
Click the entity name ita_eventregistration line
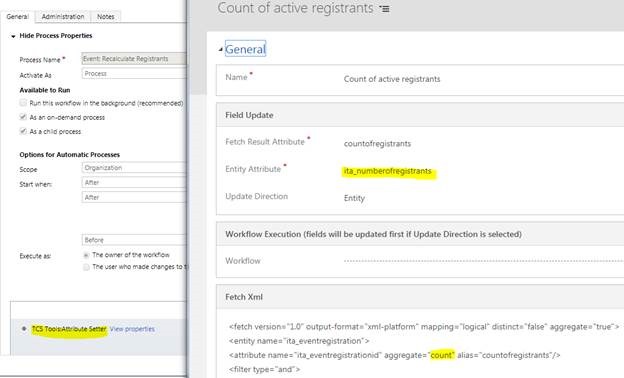[299, 341]
